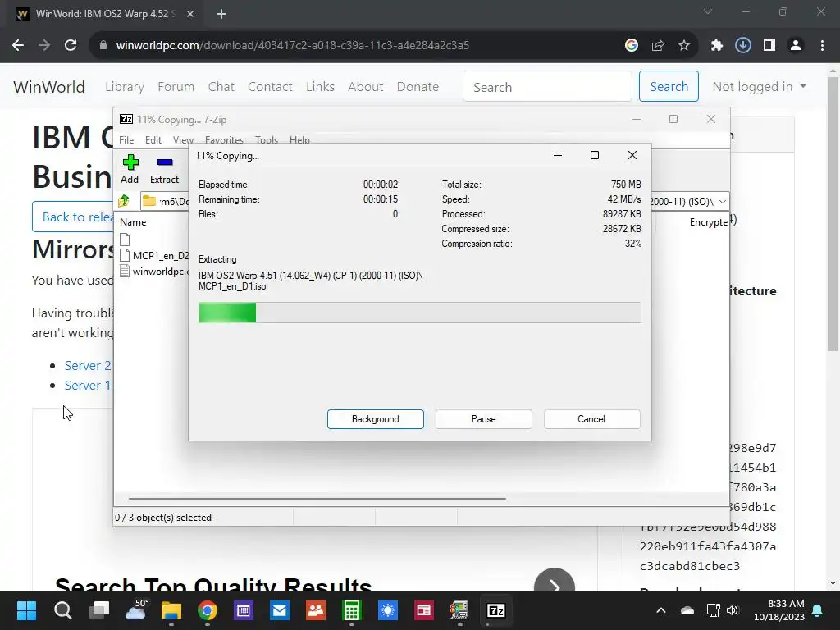Click Background button in copying dialog
This screenshot has width=840, height=630.
[376, 419]
